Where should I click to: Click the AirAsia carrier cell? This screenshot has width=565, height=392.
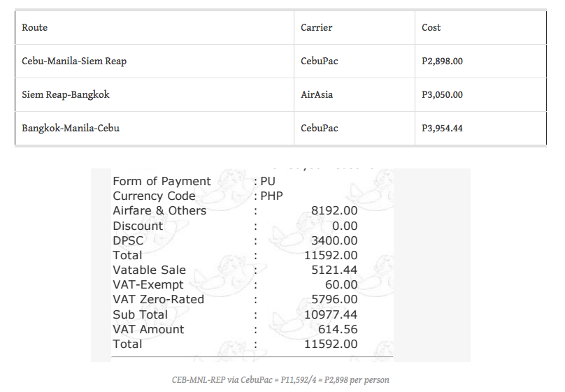pos(355,94)
